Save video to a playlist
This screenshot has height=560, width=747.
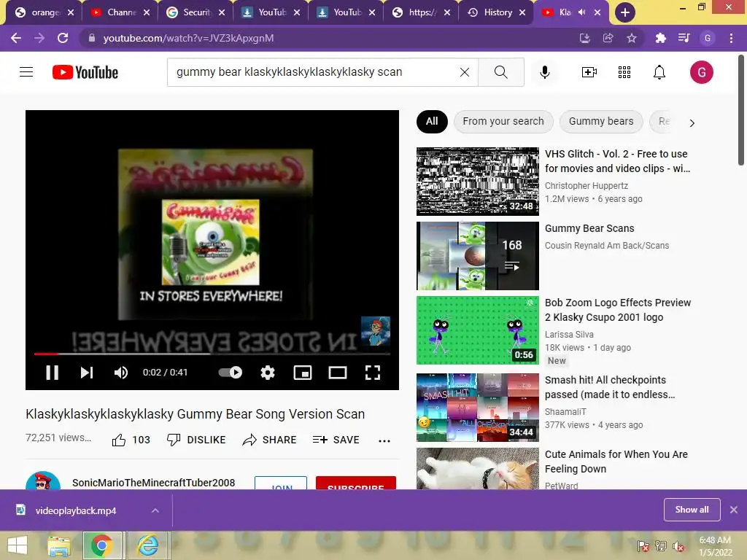click(336, 440)
